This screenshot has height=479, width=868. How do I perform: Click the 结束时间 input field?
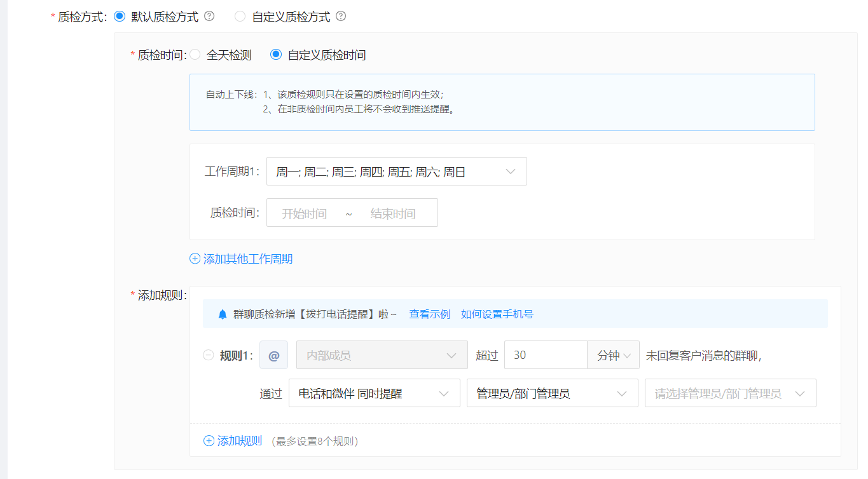pos(393,213)
